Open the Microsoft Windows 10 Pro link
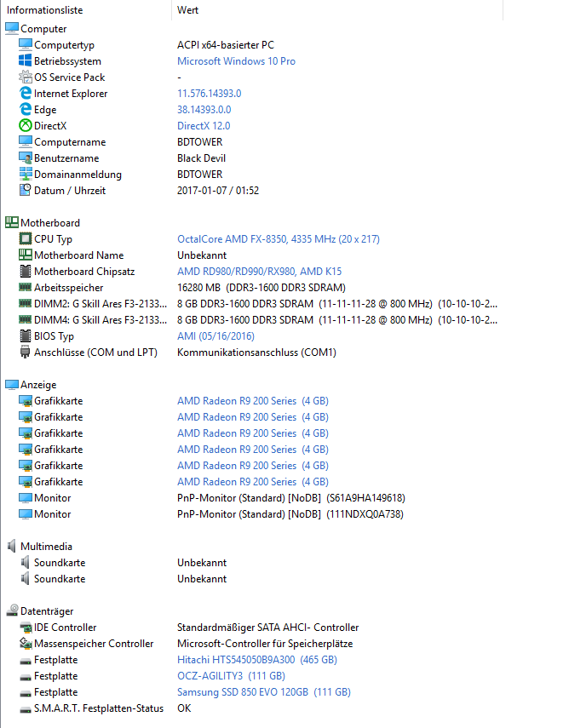The height and width of the screenshot is (728, 569). point(236,60)
